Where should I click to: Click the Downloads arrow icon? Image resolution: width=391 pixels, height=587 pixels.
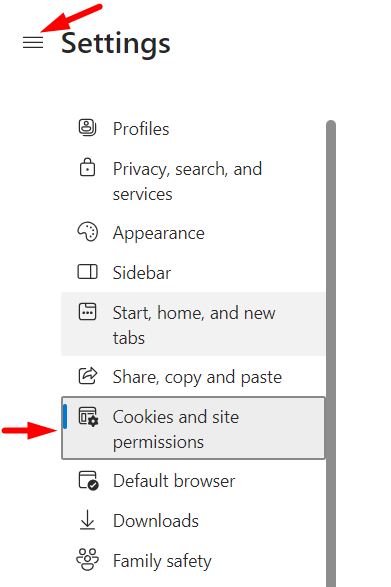(87, 520)
